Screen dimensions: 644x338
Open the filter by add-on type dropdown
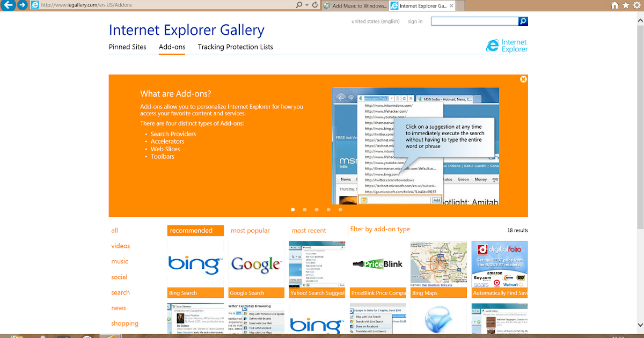[x=380, y=229]
